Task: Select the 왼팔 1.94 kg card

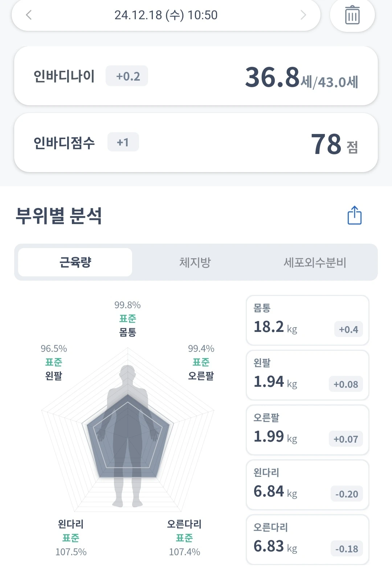Action: click(x=307, y=375)
